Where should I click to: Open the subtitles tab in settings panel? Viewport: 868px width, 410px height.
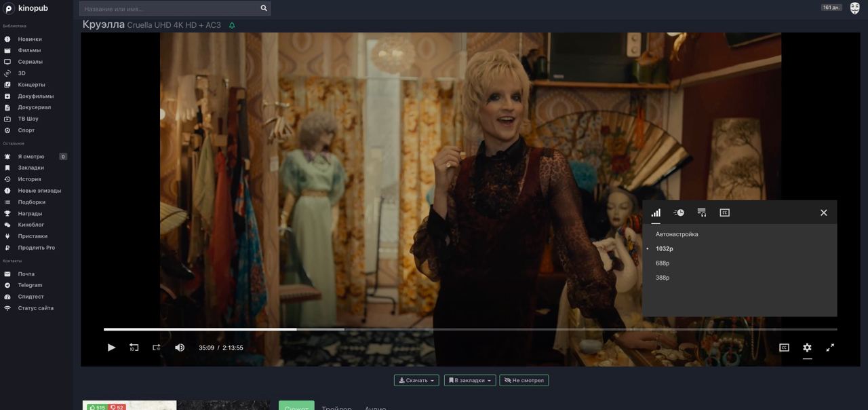[724, 212]
